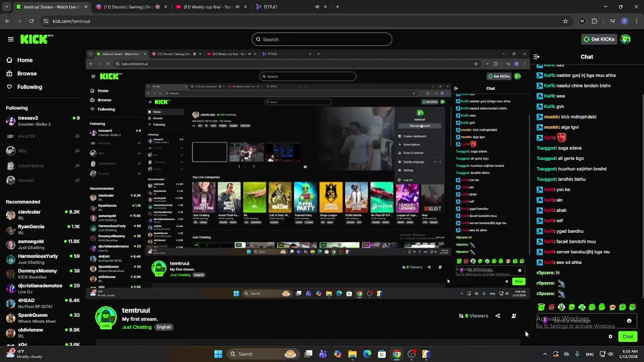Open djcristianadematos Live DJ channel
The height and width of the screenshot is (362, 644).
point(43,289)
